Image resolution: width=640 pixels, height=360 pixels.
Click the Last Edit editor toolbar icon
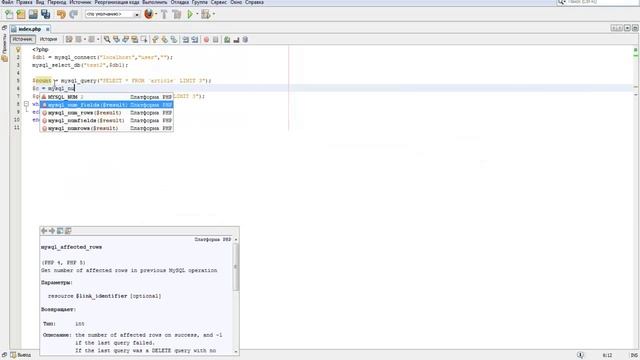pos(69,40)
